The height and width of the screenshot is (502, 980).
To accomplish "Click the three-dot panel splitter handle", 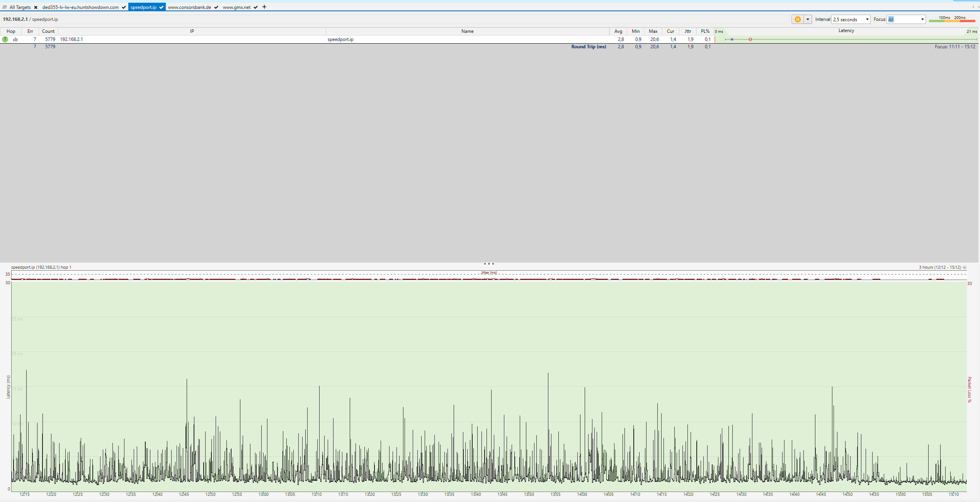I will (x=489, y=264).
